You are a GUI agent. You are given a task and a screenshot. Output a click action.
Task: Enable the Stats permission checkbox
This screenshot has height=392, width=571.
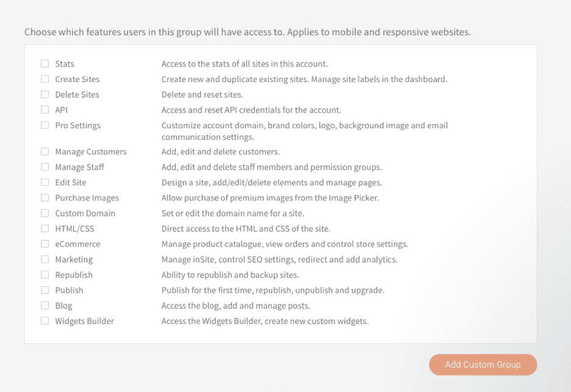pos(45,64)
